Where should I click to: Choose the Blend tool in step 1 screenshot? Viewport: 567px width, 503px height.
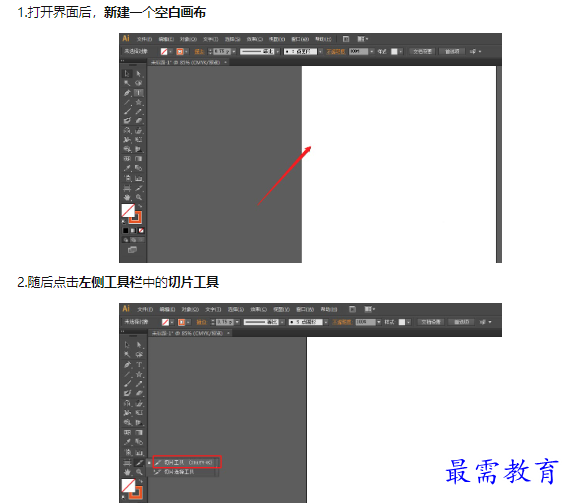139,168
